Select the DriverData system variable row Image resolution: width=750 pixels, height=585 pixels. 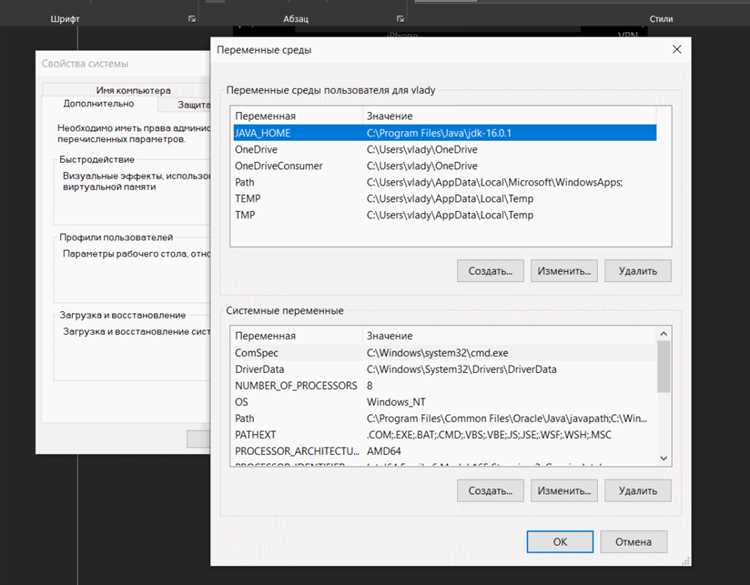tap(445, 369)
